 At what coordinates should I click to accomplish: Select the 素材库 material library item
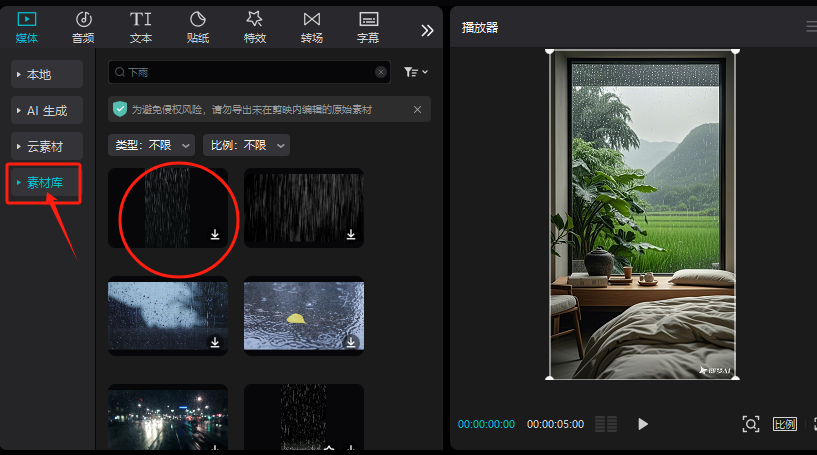pyautogui.click(x=46, y=183)
